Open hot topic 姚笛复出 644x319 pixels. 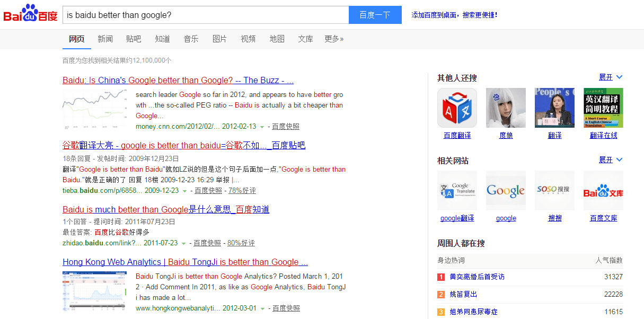tap(463, 295)
